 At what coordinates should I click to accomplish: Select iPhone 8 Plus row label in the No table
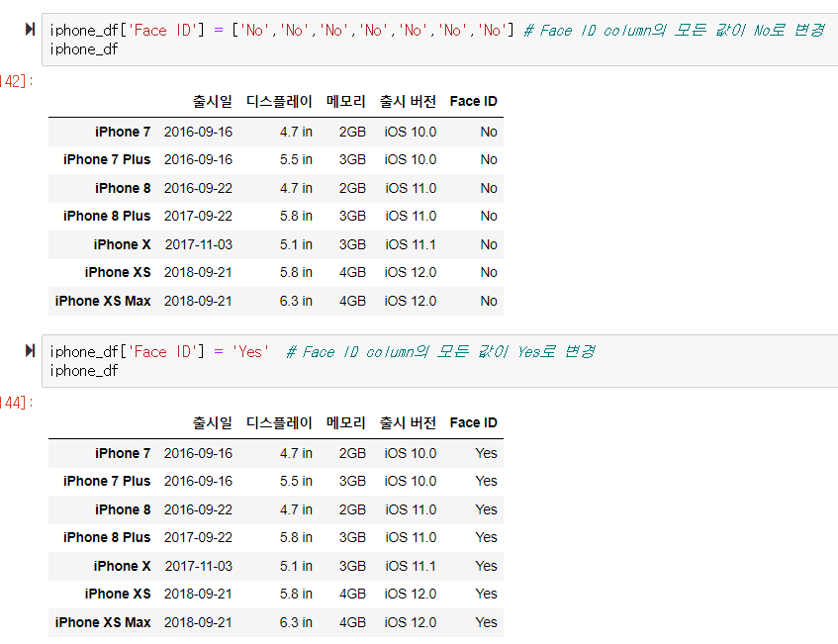[x=107, y=216]
